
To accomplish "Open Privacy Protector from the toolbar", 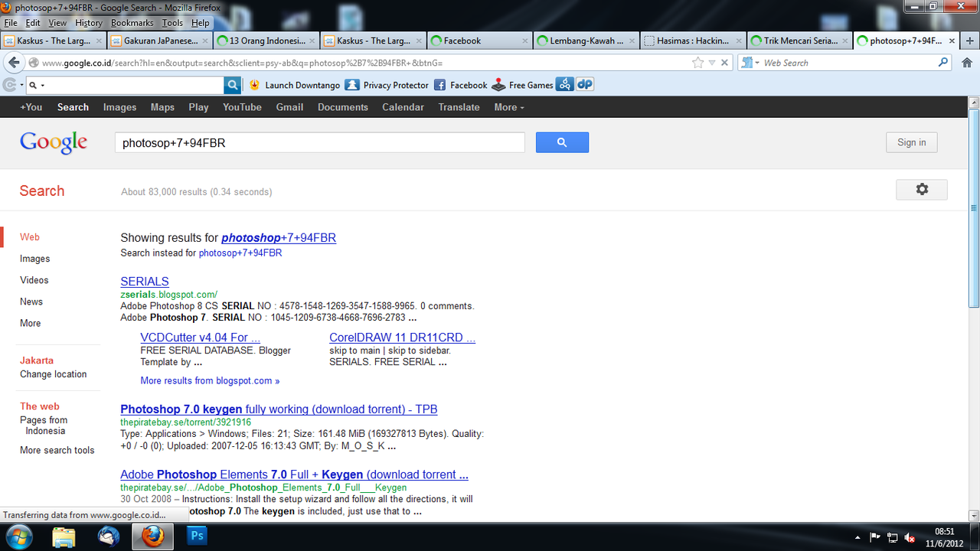I will 387,85.
